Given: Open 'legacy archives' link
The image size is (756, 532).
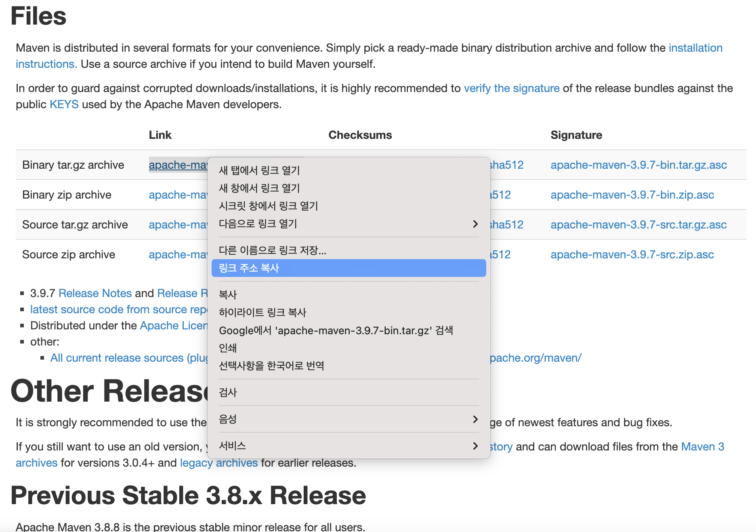Looking at the screenshot, I should pyautogui.click(x=219, y=463).
